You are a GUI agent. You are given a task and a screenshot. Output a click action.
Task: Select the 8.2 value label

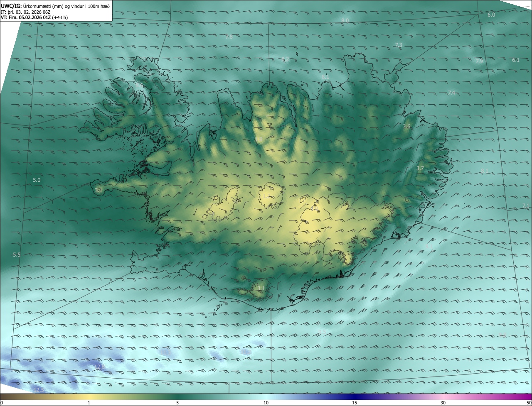click(285, 59)
